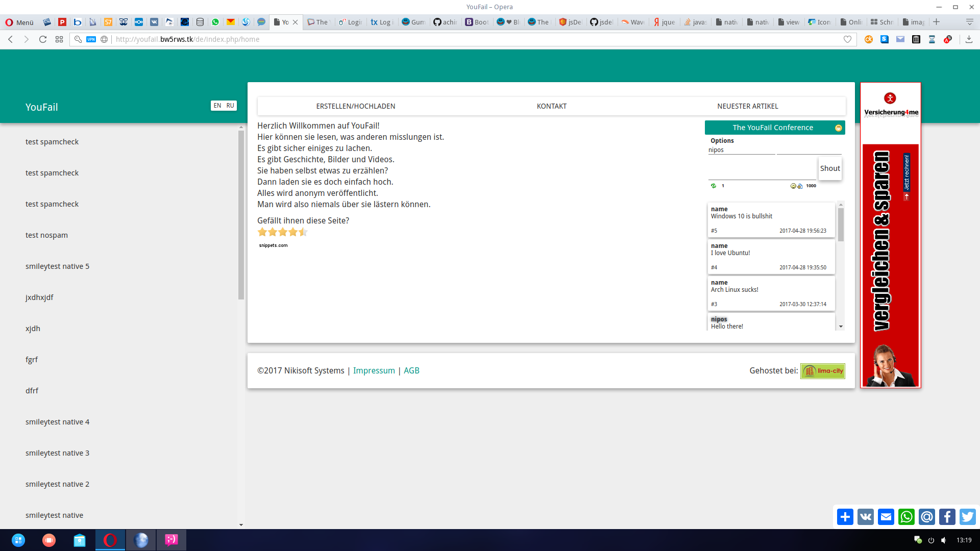The width and height of the screenshot is (980, 551).
Task: Click the heart bookmark icon in the address bar
Action: click(848, 39)
